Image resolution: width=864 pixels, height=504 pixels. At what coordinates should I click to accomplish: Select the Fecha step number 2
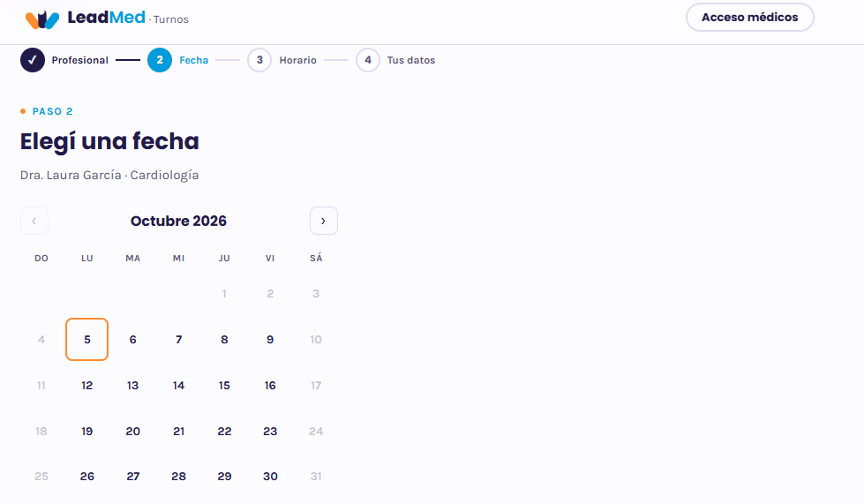click(x=160, y=60)
